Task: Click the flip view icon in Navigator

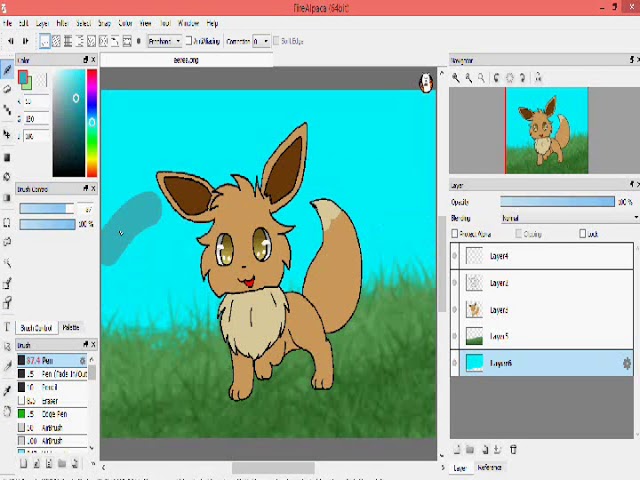Action: [538, 78]
